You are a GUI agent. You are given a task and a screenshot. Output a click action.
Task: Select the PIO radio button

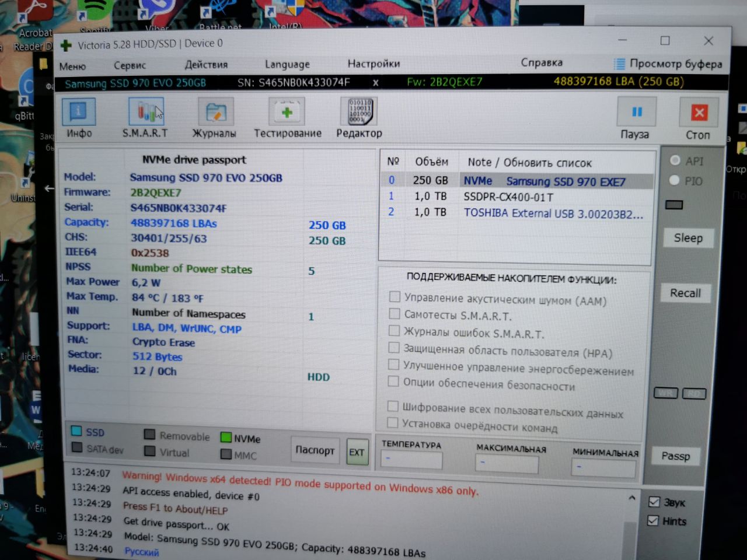point(674,180)
